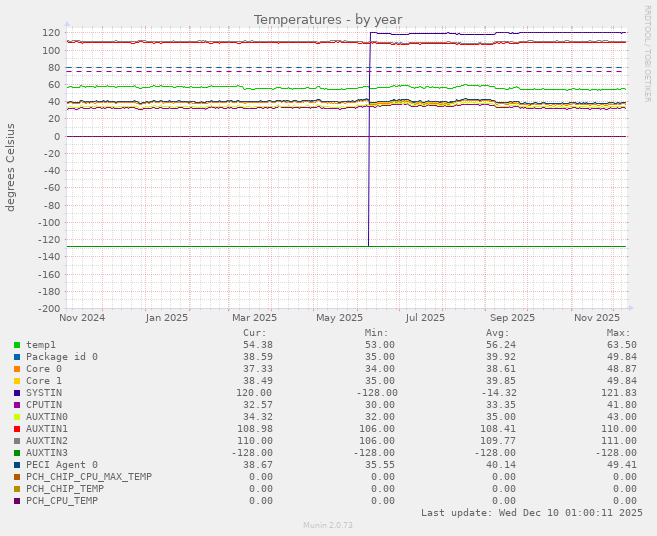657x536 pixels.
Task: Click temp1 current value 54.38
Action: (258, 345)
